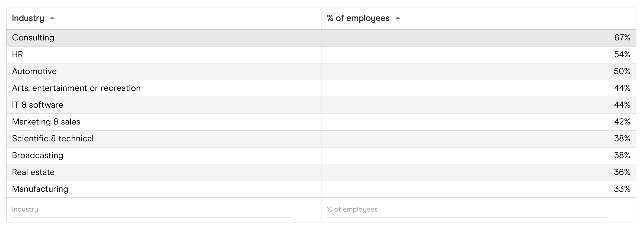The height and width of the screenshot is (230, 644).
Task: Click the % of employees sort arrow
Action: click(398, 18)
